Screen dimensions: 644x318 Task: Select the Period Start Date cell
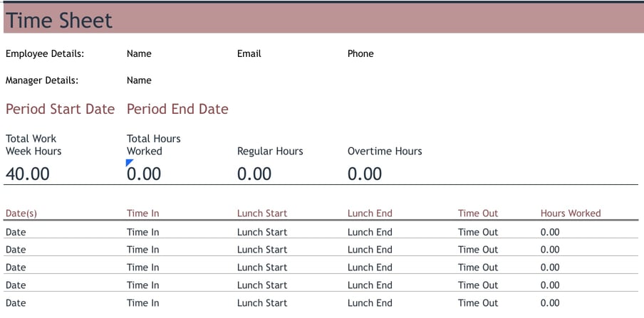[60, 109]
